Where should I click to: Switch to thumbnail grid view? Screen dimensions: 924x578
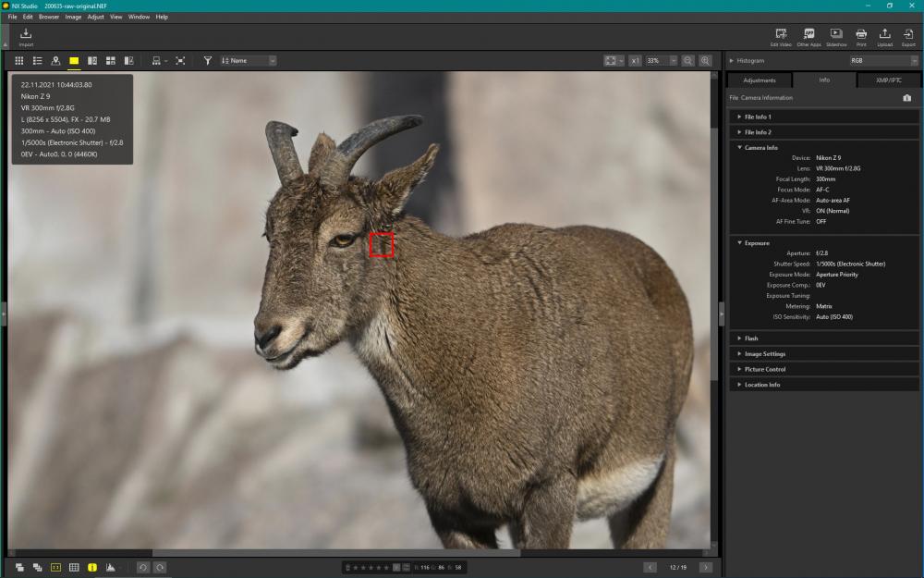(18, 61)
